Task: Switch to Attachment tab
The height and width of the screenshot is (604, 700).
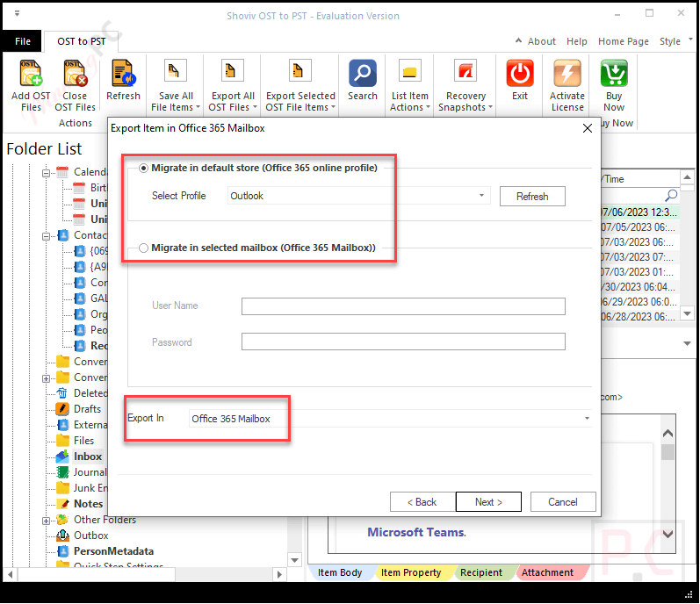Action: click(547, 572)
